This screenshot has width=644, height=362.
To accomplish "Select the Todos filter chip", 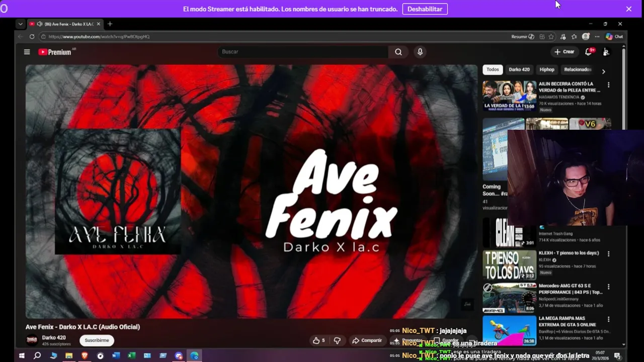I will pyautogui.click(x=493, y=70).
